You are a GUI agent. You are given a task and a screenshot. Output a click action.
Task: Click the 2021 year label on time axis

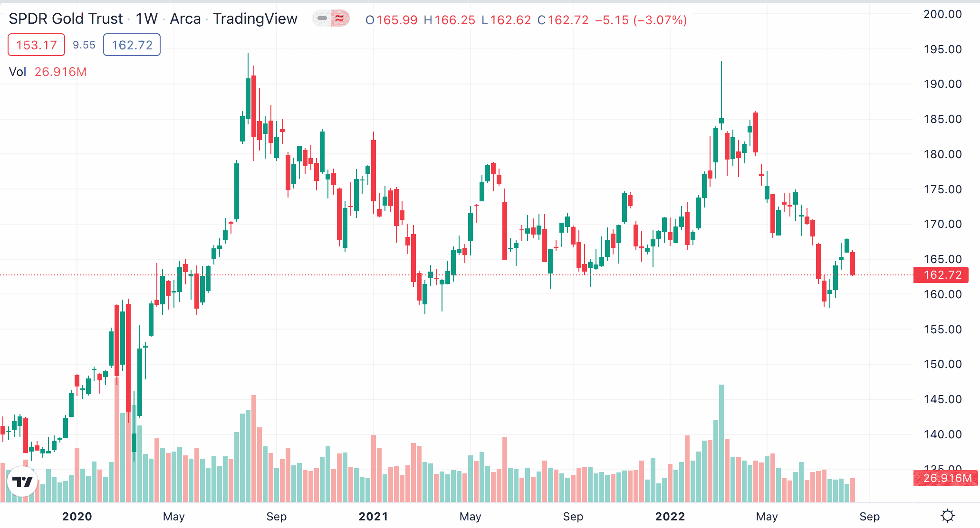click(x=374, y=517)
